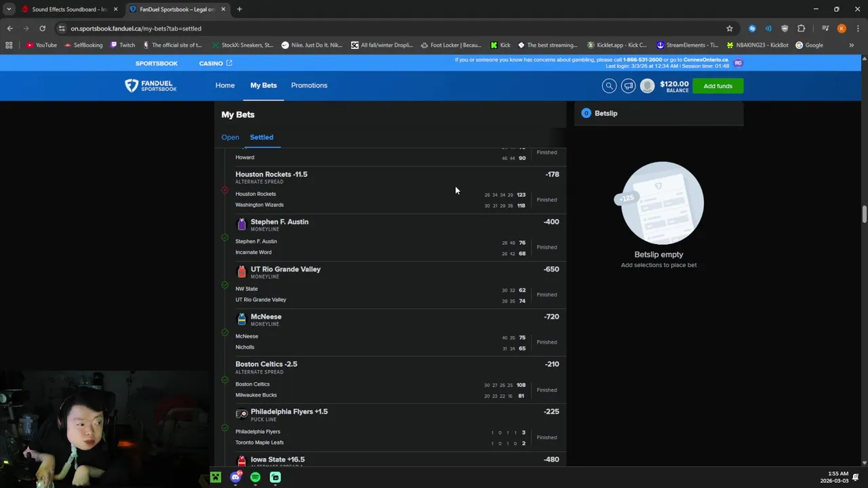Open the search magnifier icon

[609, 85]
